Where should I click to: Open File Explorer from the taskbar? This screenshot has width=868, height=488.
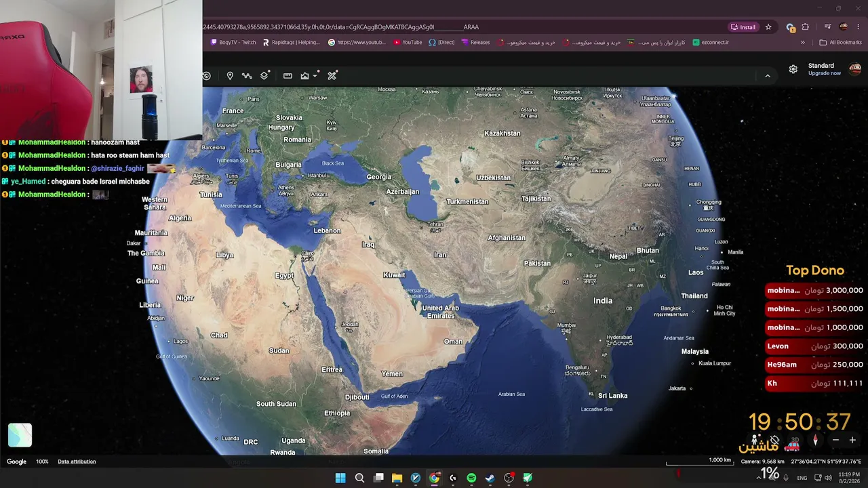point(397,478)
